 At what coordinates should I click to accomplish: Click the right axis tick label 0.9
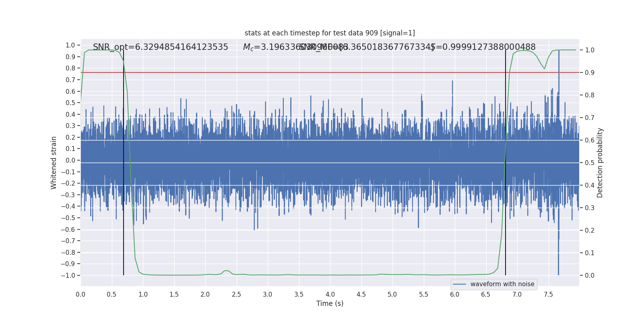pyautogui.click(x=590, y=72)
